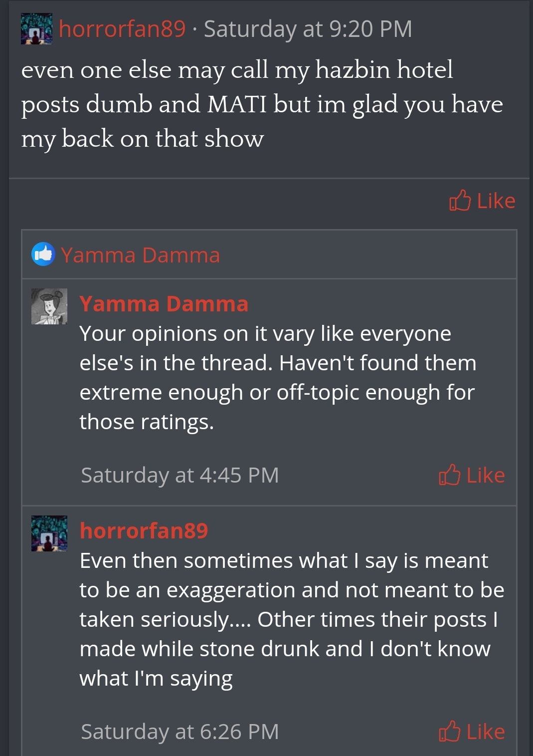Viewport: 533px width, 756px height.
Task: Click horrorfan89's comment text about exaggeration
Action: click(x=291, y=619)
